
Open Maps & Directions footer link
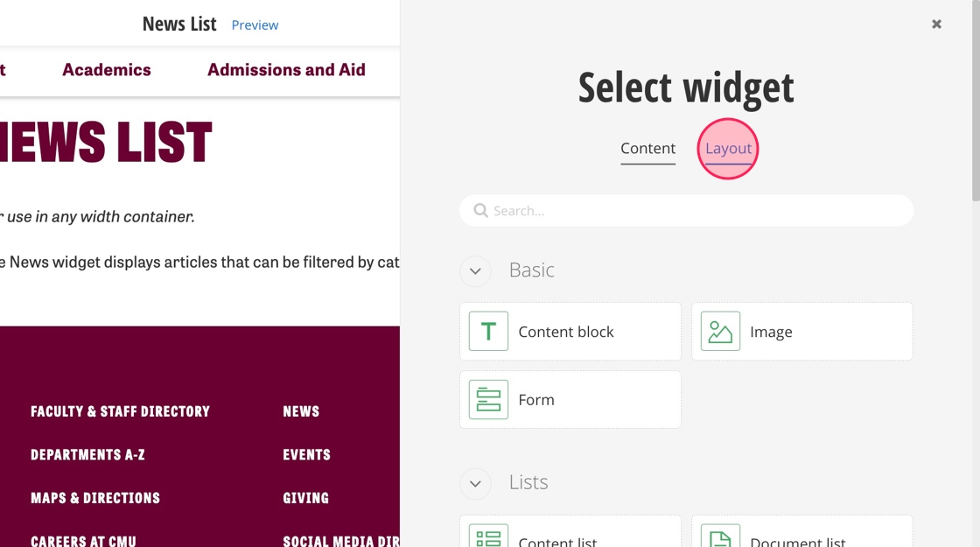click(x=95, y=498)
